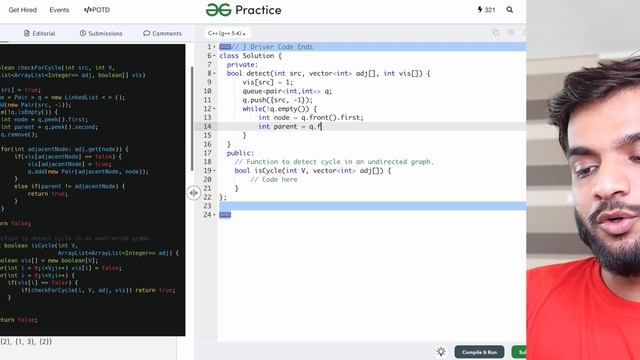Click 'for(int adjacentNode: adj.get(node))' editorial line
Image resolution: width=640 pixels, height=360 pixels.
pyautogui.click(x=64, y=149)
